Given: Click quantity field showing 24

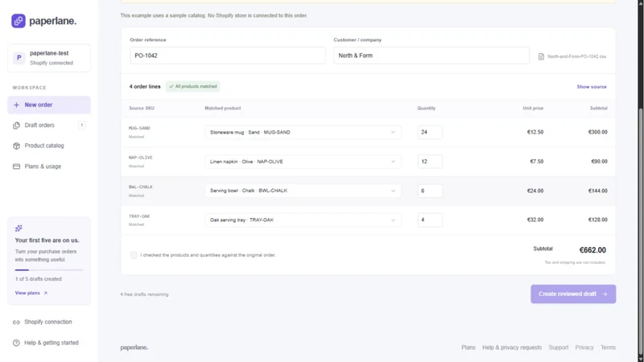Looking at the screenshot, I should coord(430,132).
